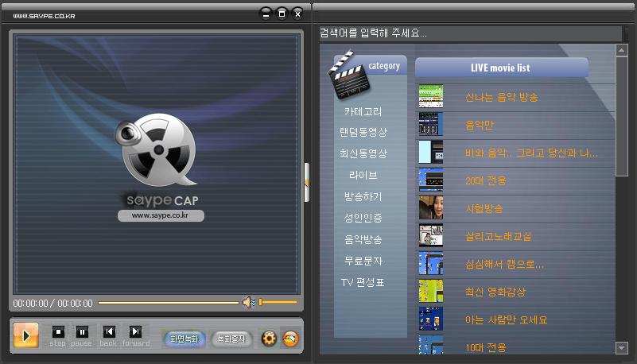Click thumbnail for 심심해서 캠으로
The image size is (637, 364).
point(430,263)
